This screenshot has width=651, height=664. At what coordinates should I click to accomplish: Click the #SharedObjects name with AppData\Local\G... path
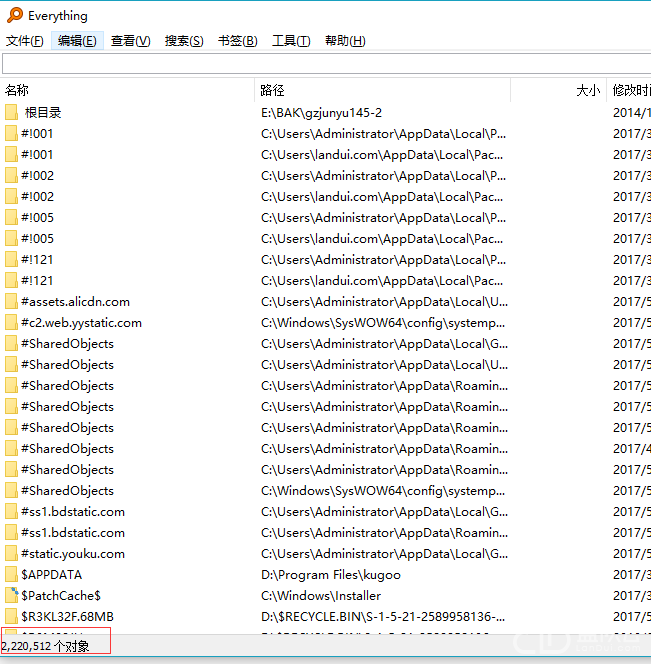pos(67,344)
